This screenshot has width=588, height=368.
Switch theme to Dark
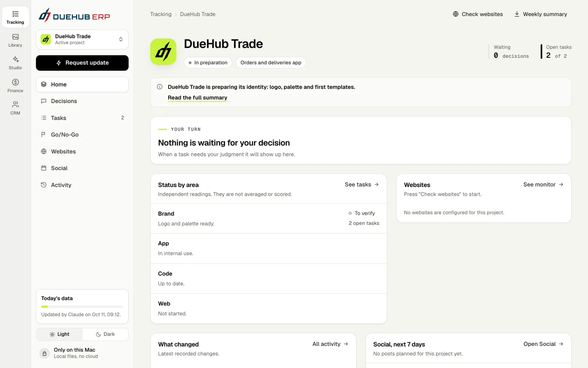tap(105, 334)
